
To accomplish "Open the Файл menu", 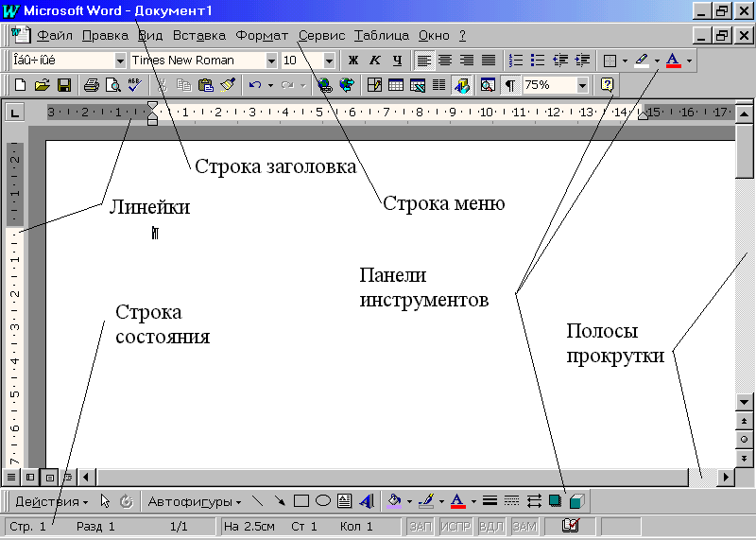I will click(x=55, y=35).
